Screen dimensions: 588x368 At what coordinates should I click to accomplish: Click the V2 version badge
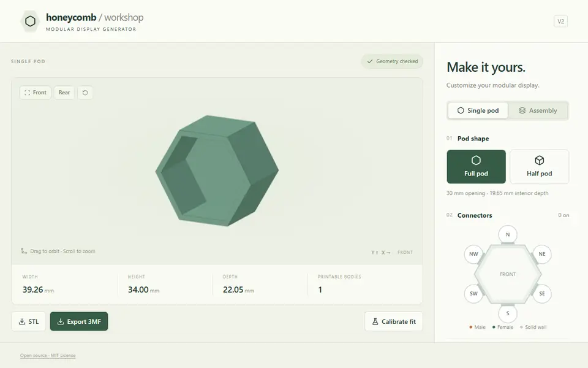(560, 21)
